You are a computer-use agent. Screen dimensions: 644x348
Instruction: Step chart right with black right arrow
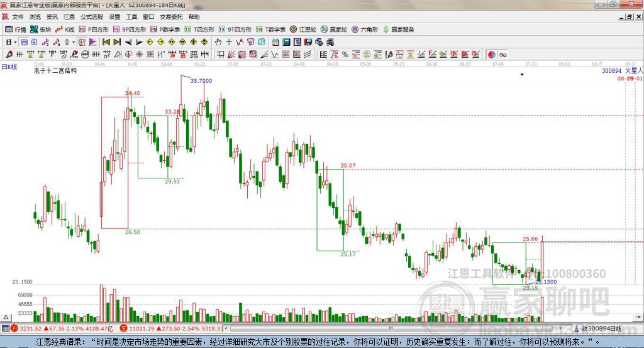139,42
